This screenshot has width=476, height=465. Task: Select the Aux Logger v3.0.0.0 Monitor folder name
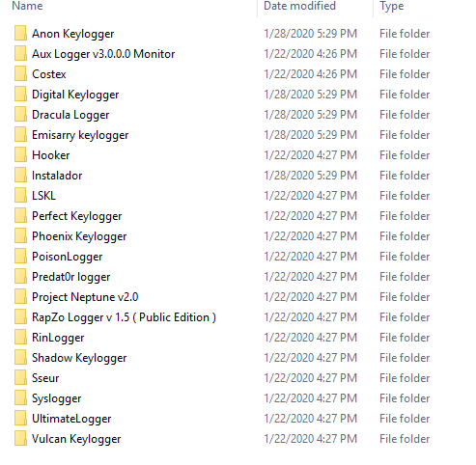(x=103, y=54)
